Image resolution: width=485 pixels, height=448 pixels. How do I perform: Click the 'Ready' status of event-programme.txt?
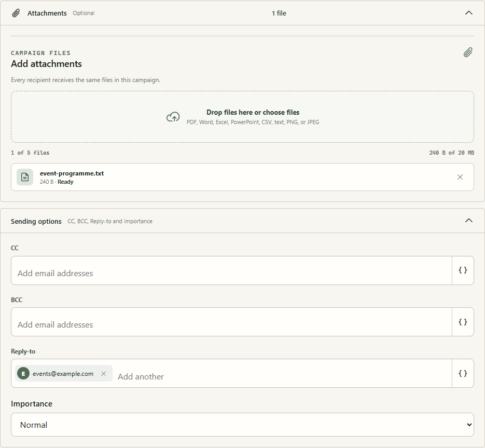point(65,182)
